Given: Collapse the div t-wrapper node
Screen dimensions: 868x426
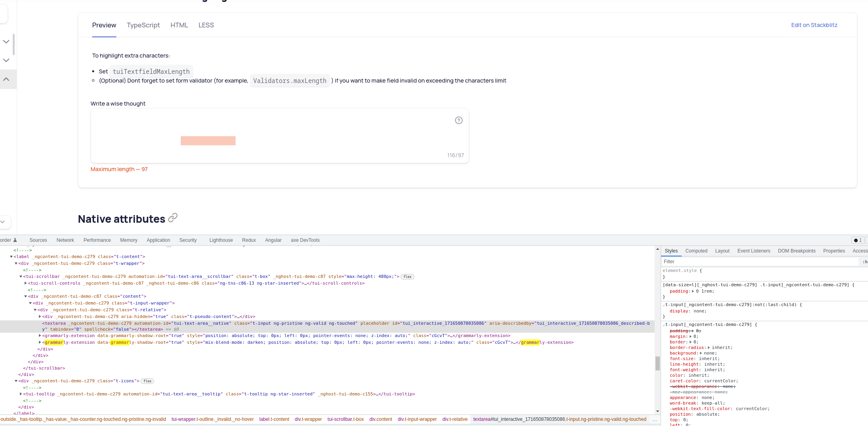Looking at the screenshot, I should 16,264.
